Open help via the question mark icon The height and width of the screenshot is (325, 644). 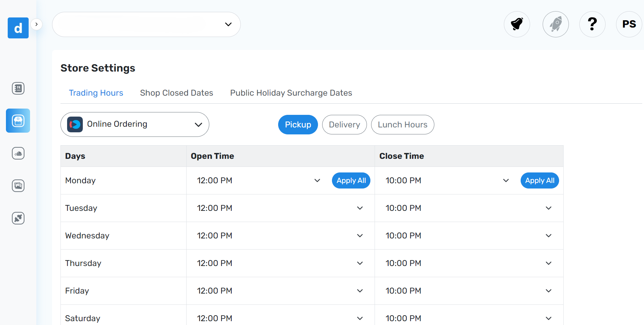(x=592, y=24)
